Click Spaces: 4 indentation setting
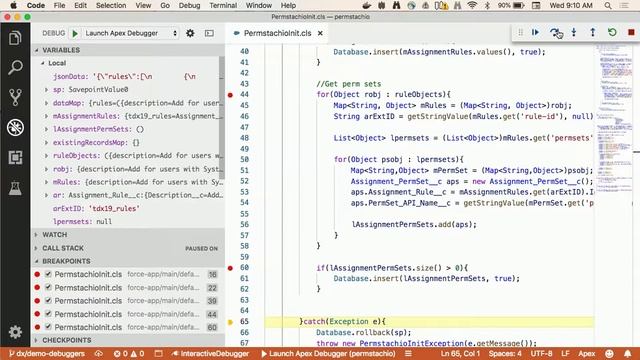640x360 pixels. (x=505, y=353)
